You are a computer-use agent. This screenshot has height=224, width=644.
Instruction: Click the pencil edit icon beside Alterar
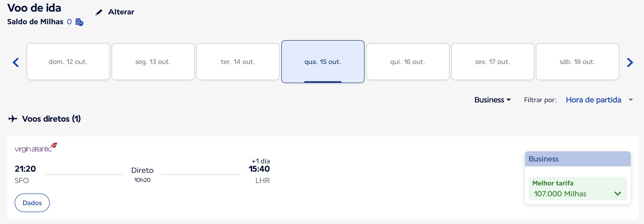[x=99, y=12]
